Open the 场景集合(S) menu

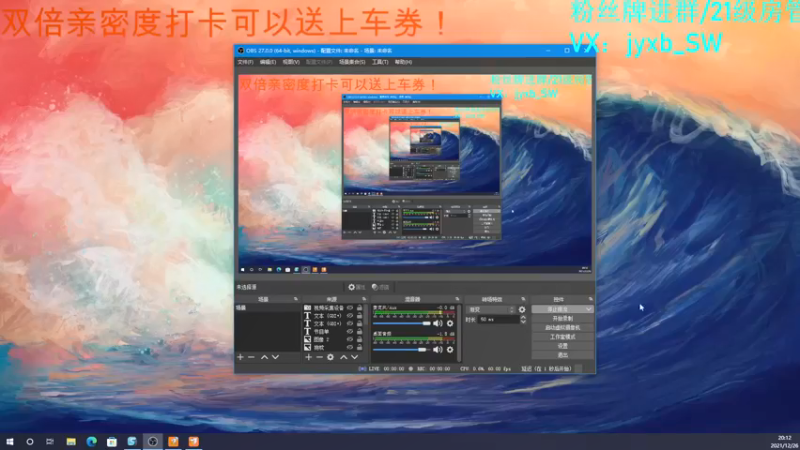352,62
